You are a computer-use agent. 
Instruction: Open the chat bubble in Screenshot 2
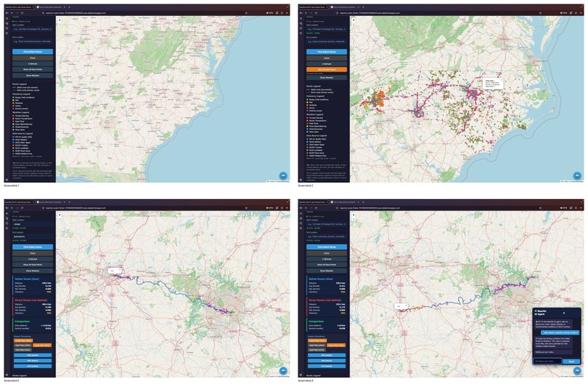[x=578, y=176]
